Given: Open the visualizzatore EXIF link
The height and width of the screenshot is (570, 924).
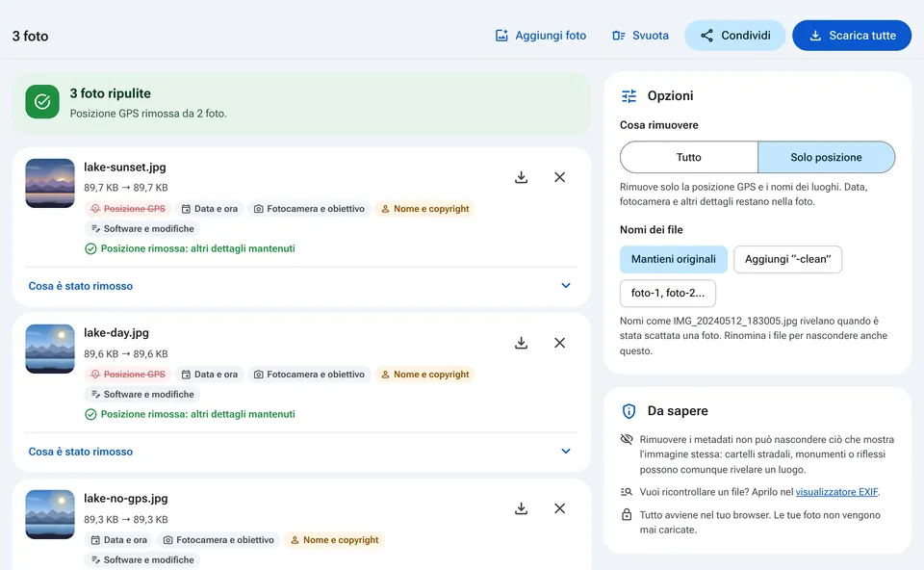Looking at the screenshot, I should (836, 492).
